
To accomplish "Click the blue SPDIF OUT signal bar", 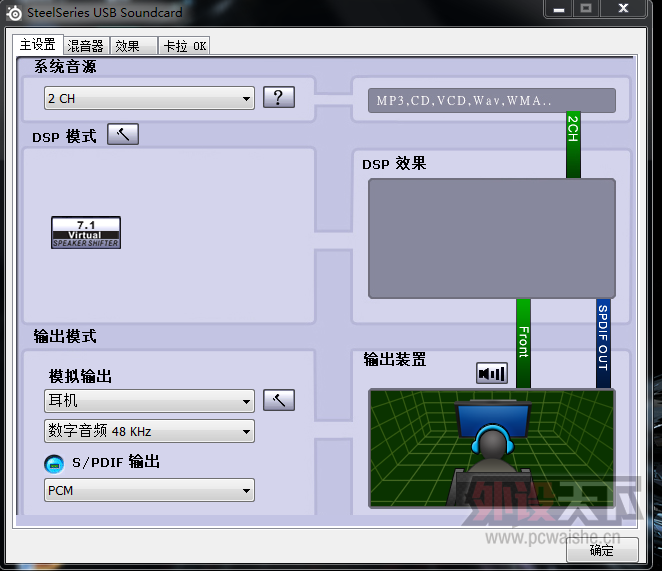I will tap(603, 343).
